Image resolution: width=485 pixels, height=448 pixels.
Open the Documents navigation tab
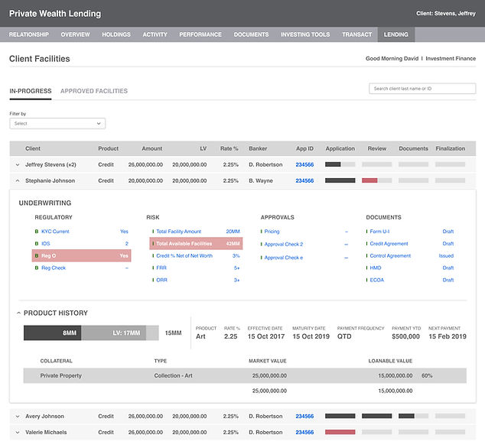(251, 34)
